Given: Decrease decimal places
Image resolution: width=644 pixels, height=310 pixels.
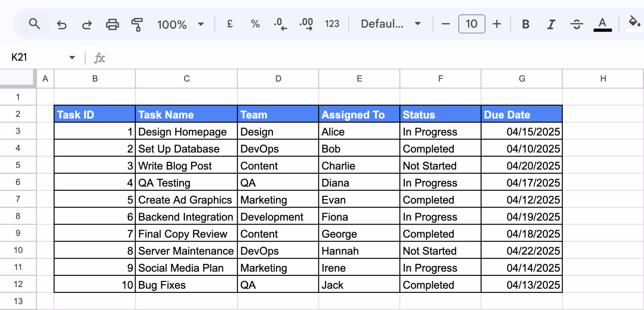Looking at the screenshot, I should click(x=279, y=24).
